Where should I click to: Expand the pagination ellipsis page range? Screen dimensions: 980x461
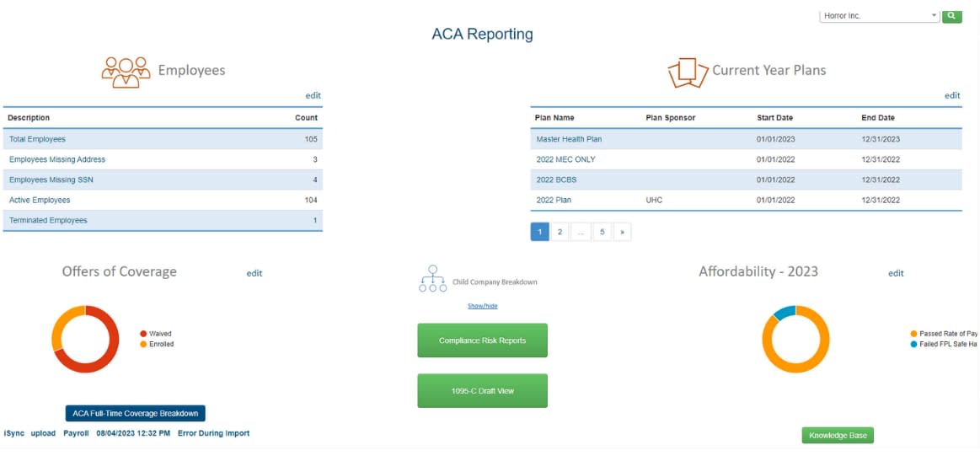point(581,232)
